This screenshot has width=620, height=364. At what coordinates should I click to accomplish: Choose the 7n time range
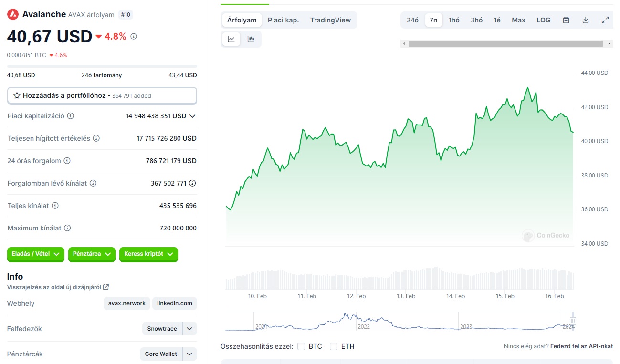click(433, 20)
